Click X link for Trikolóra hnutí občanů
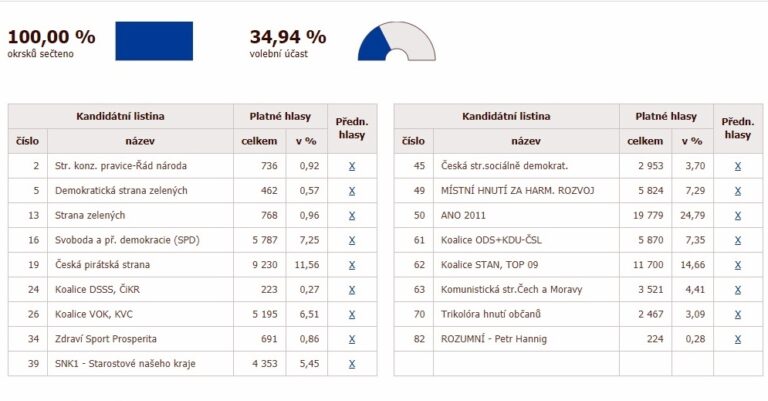 point(738,314)
